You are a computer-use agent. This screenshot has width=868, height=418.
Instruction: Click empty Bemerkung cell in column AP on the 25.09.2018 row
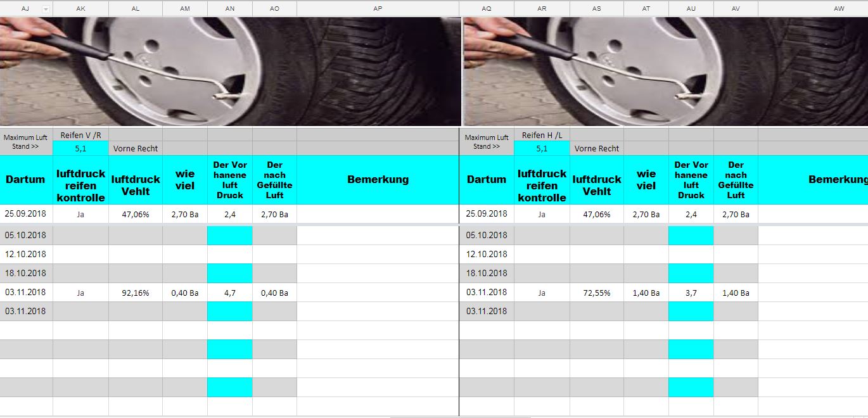[378, 214]
